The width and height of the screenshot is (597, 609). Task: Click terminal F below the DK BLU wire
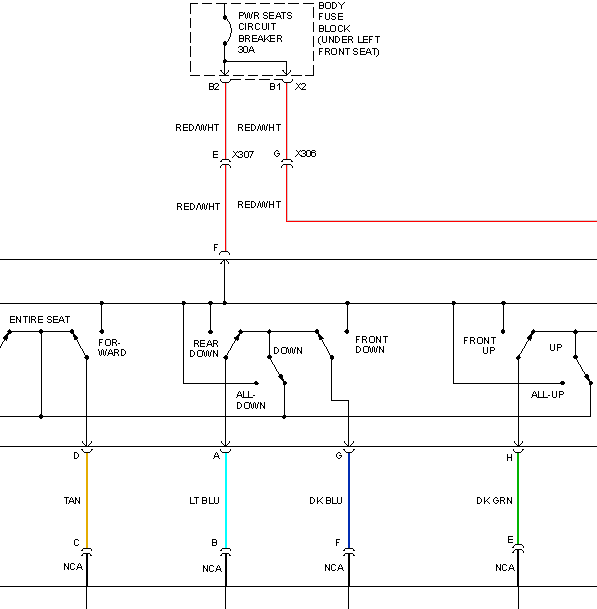(x=338, y=543)
